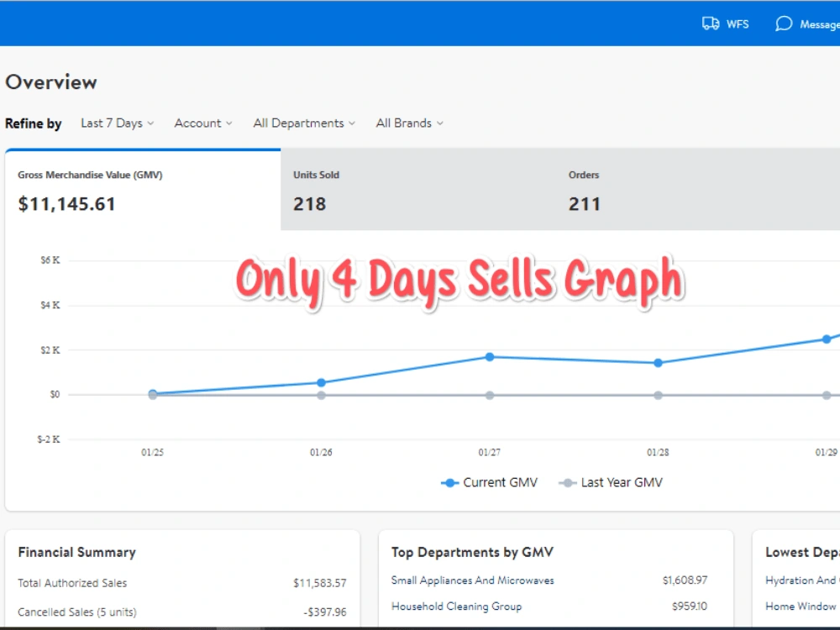Click the Current GMV data point at 01/27
This screenshot has height=630, width=840.
click(490, 357)
